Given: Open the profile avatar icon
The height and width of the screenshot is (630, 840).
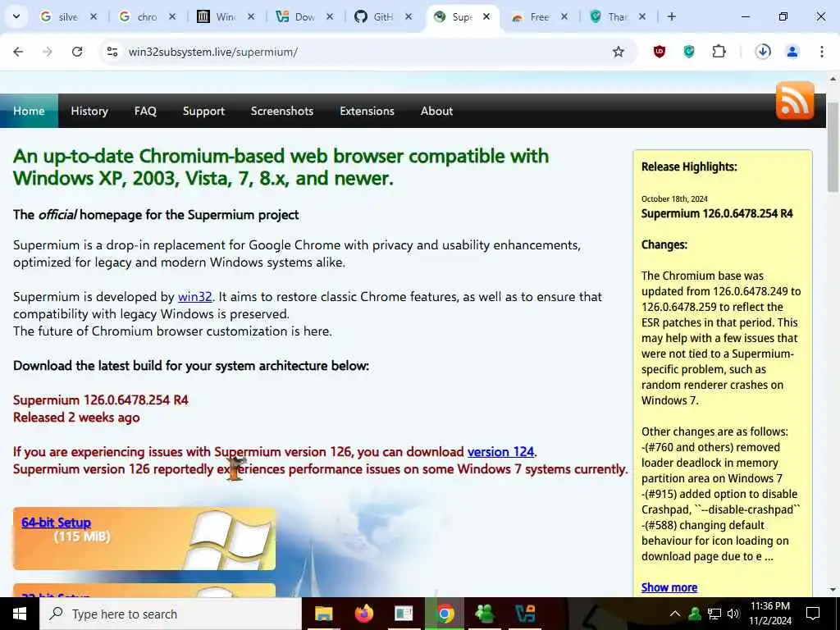Looking at the screenshot, I should 792,52.
